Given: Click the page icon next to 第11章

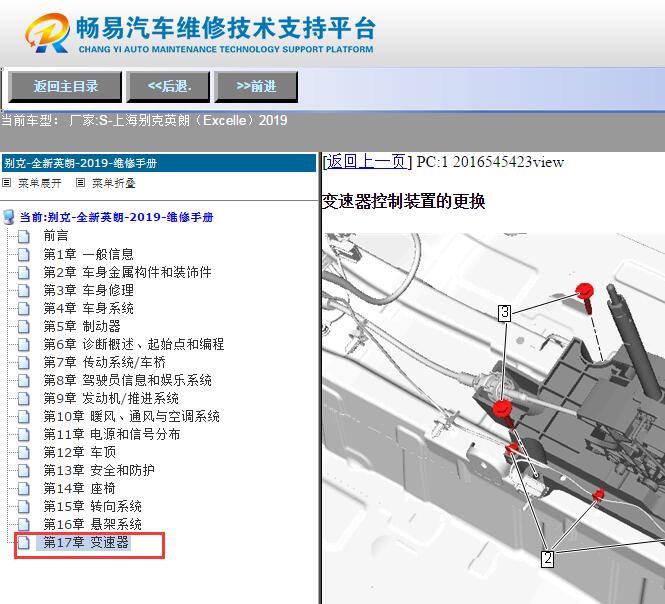Looking at the screenshot, I should [x=24, y=435].
